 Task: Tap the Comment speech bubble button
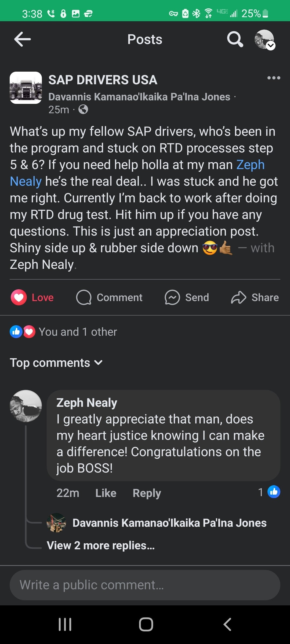point(109,298)
